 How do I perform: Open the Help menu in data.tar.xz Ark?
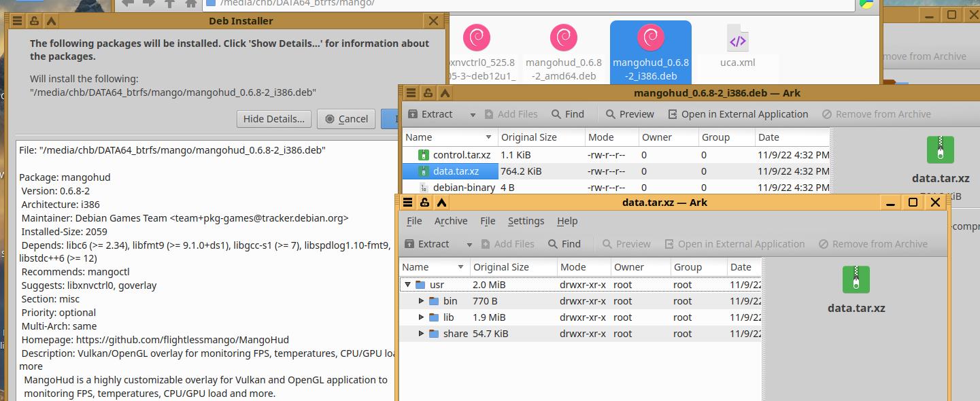pyautogui.click(x=567, y=221)
